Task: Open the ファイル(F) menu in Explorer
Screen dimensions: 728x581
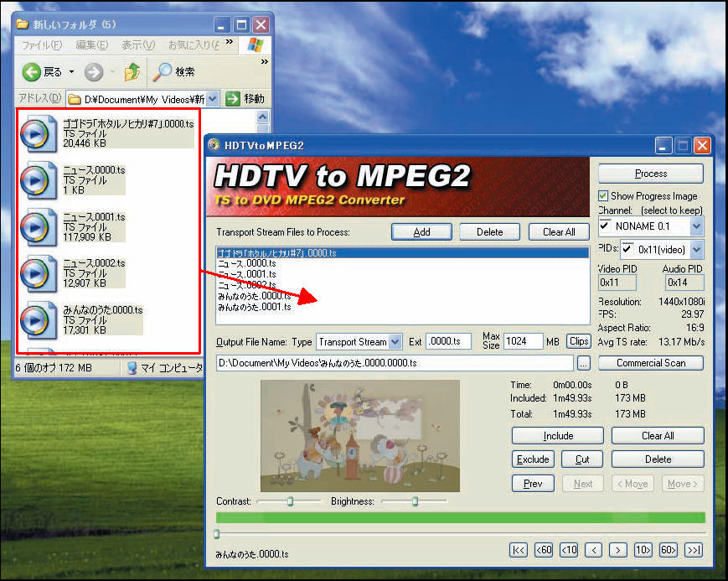Action: tap(42, 45)
